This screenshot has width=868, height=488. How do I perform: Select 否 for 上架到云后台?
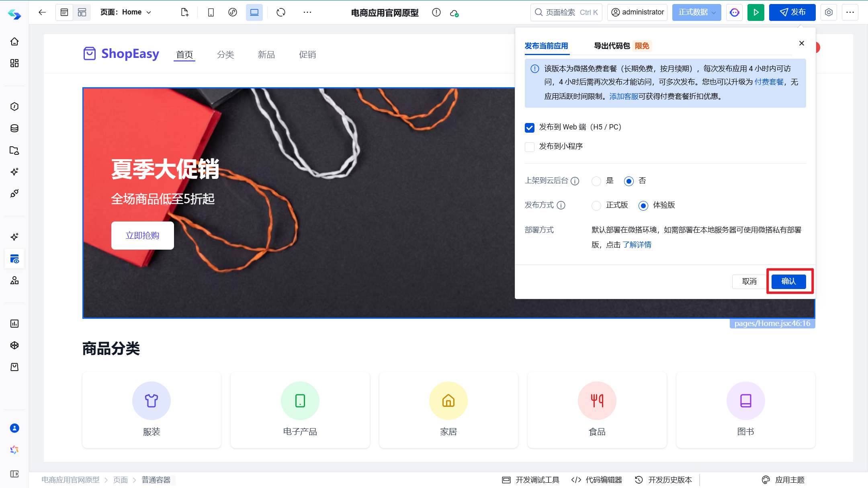click(629, 181)
